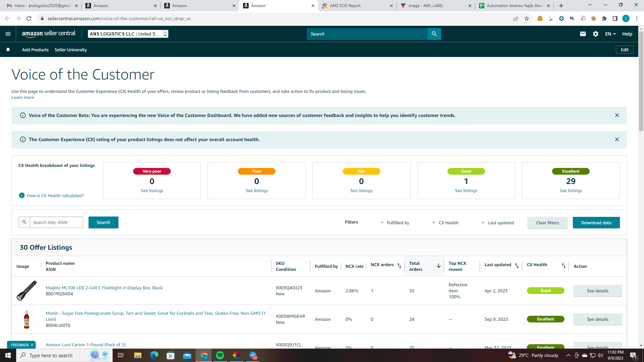Image resolution: width=644 pixels, height=362 pixels.
Task: Click How is CX Health calculated link
Action: (x=55, y=195)
